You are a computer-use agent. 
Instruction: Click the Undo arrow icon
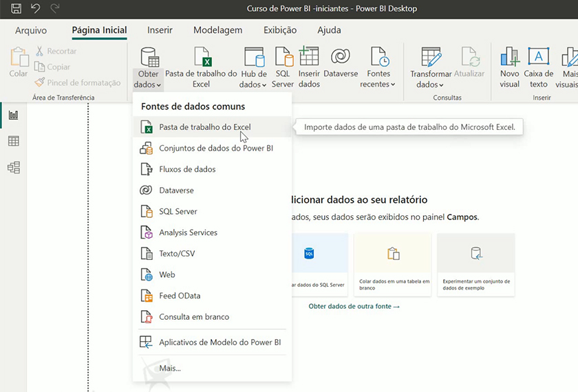coord(35,9)
